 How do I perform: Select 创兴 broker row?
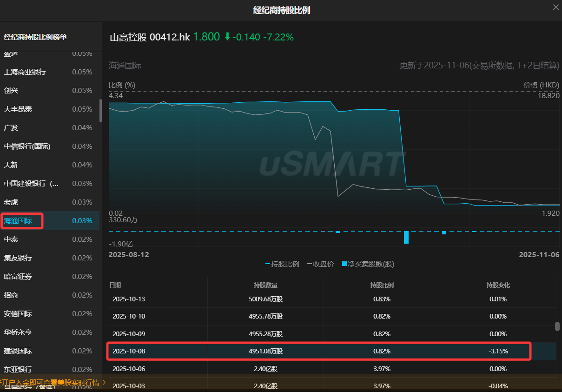click(x=50, y=91)
